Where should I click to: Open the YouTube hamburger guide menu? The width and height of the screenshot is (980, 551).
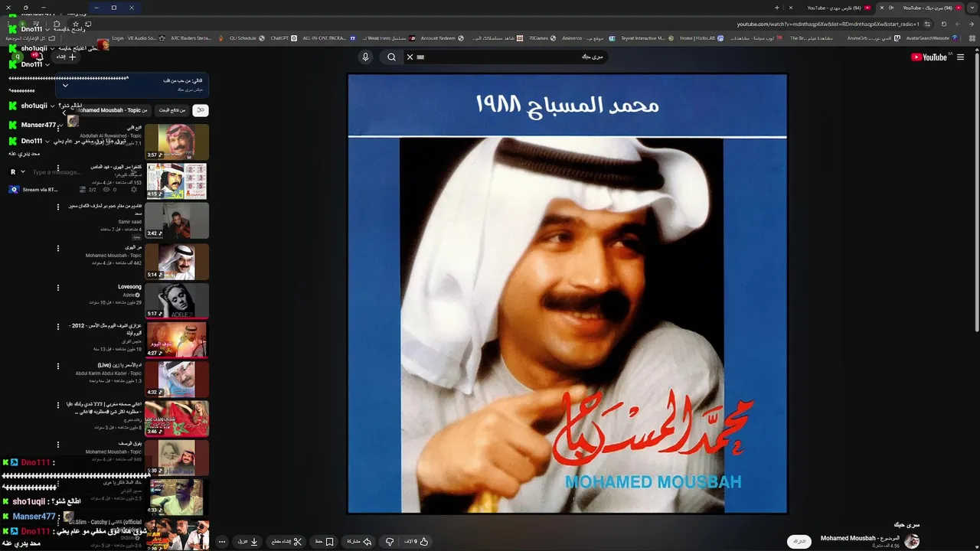click(x=961, y=57)
